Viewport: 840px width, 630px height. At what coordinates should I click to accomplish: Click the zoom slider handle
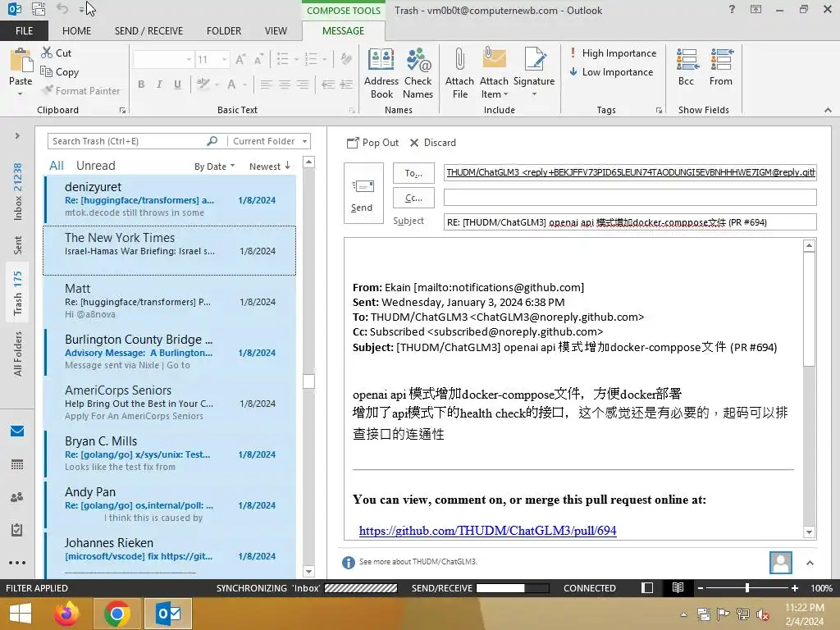click(x=746, y=587)
